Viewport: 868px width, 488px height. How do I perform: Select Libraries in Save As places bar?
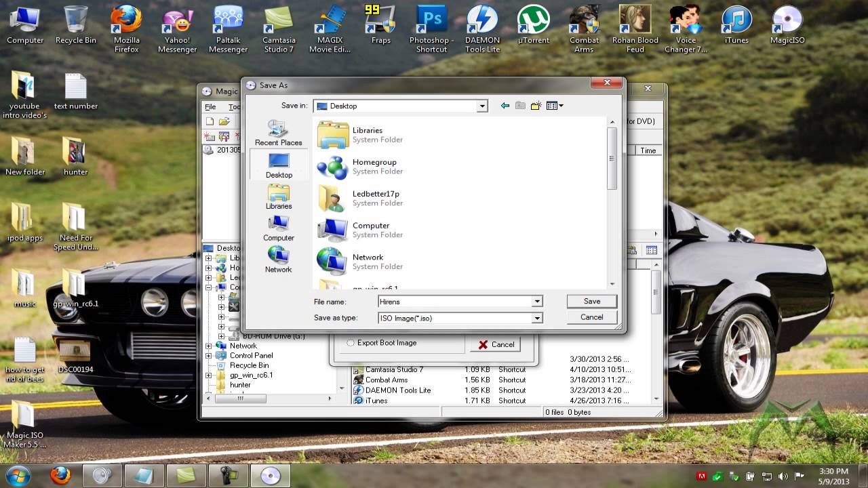pos(279,197)
